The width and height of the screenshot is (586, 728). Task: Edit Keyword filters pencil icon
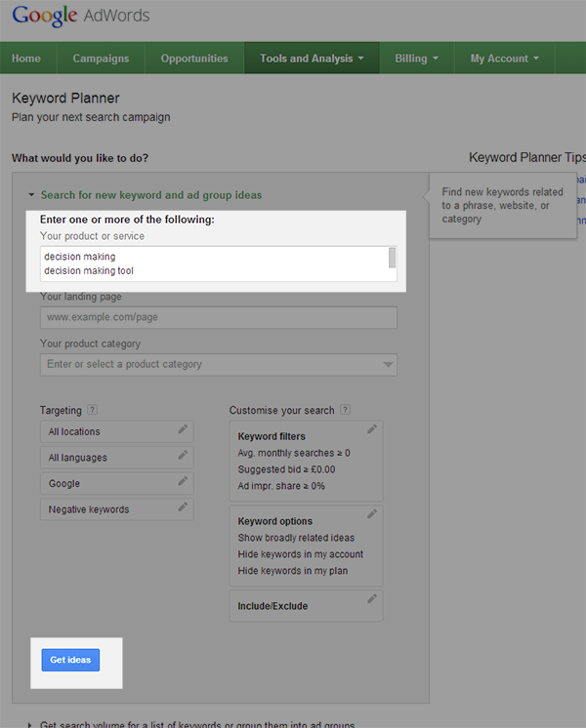click(x=372, y=429)
